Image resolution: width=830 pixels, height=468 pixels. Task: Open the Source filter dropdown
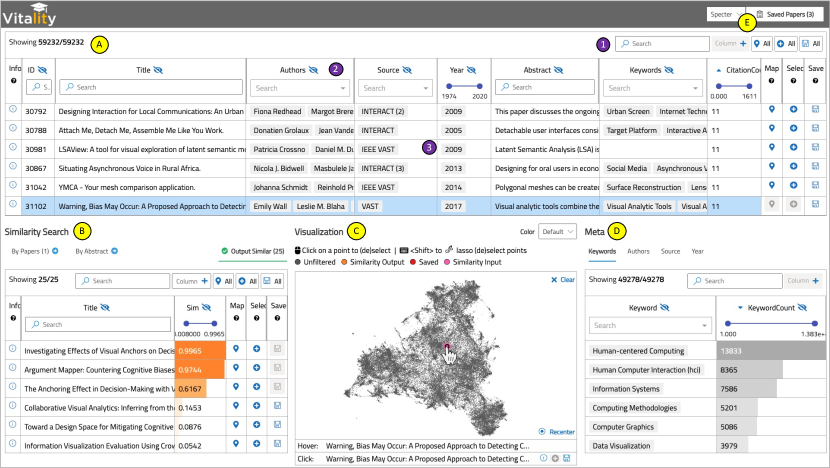tap(395, 88)
